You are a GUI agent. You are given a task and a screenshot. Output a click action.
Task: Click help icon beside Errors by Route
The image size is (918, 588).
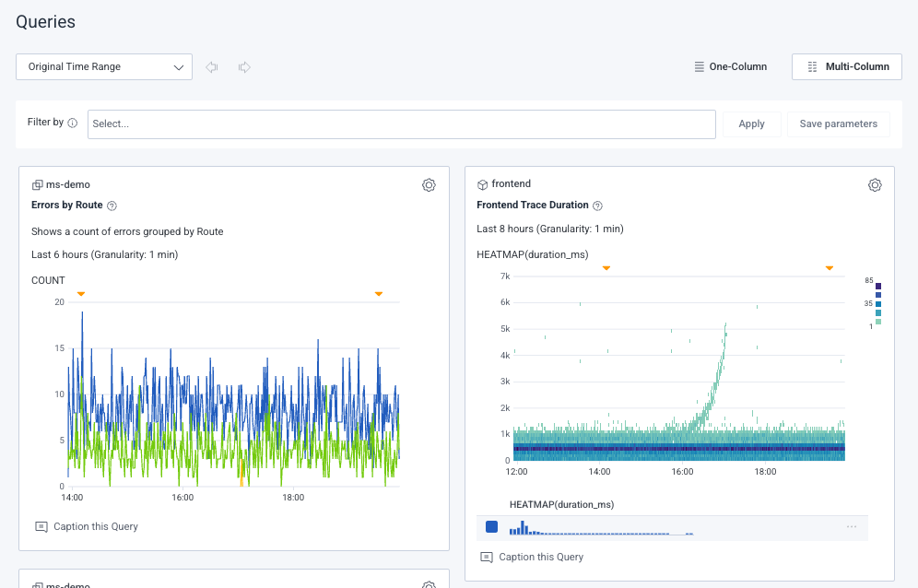pyautogui.click(x=112, y=206)
